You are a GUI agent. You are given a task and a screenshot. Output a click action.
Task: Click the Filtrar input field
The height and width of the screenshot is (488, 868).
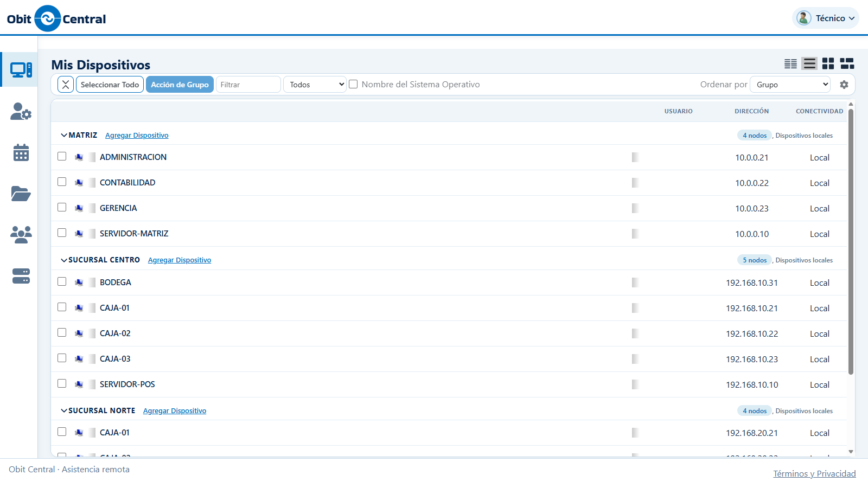tap(248, 85)
